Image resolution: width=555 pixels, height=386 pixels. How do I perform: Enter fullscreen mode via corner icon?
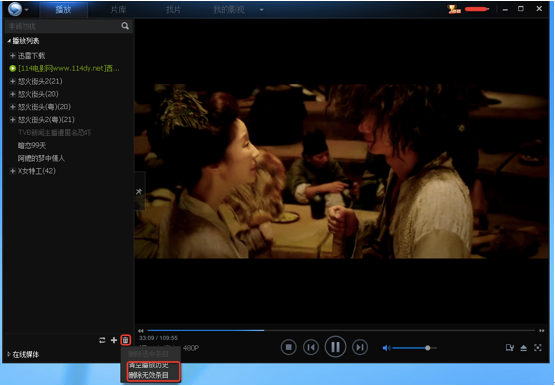538,348
